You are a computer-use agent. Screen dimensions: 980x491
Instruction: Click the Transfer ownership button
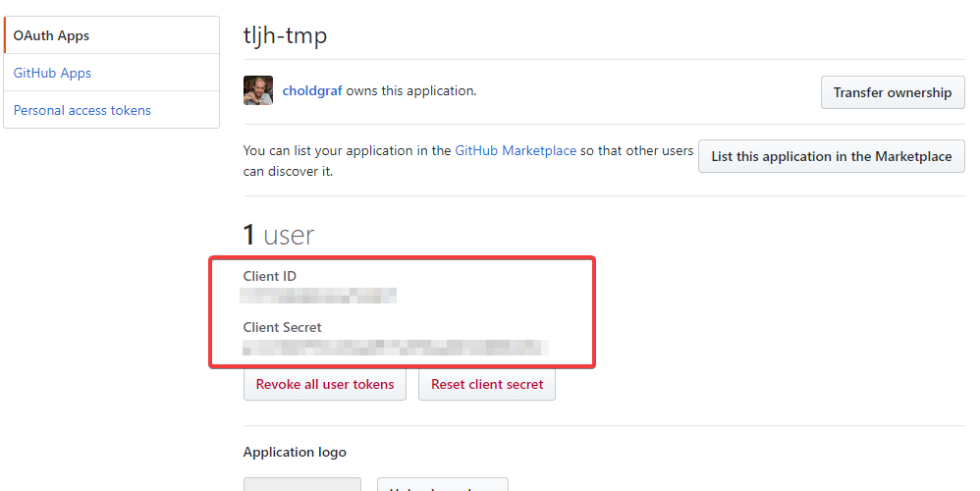coord(892,92)
